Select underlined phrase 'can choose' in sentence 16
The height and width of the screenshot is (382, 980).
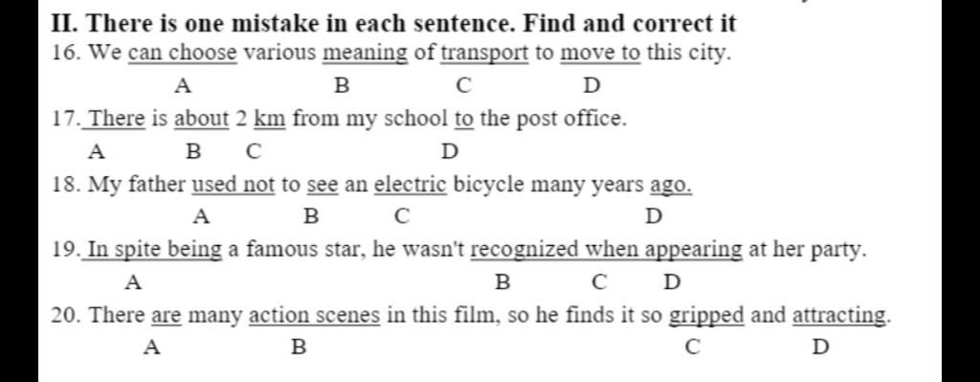click(183, 54)
